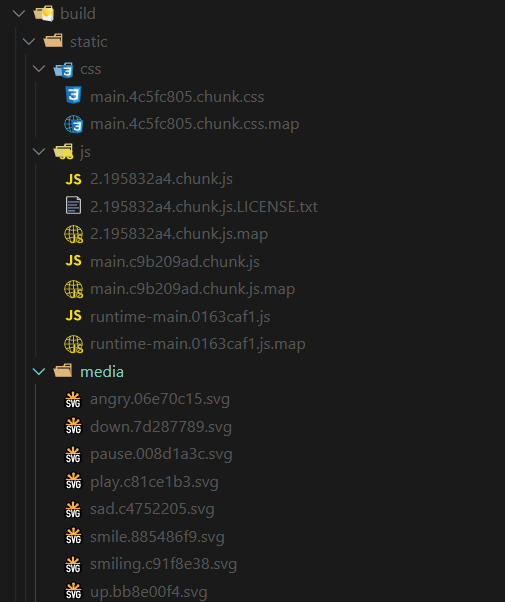Open sad.c4752205.svg file
The width and height of the screenshot is (505, 602).
tap(152, 509)
